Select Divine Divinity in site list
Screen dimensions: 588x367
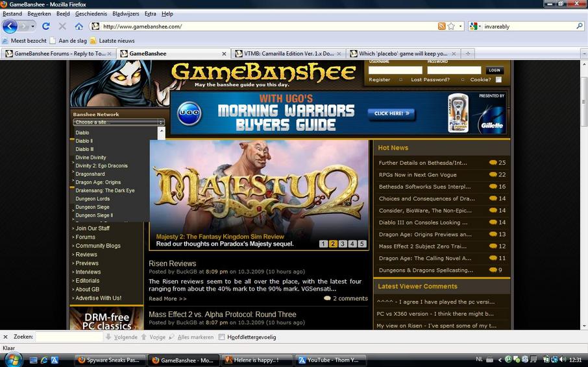[x=91, y=158]
